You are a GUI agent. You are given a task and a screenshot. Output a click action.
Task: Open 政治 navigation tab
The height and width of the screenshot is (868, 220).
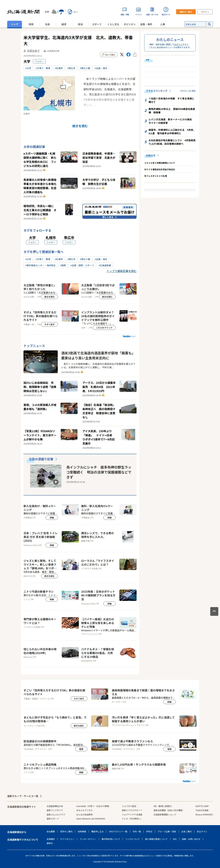coord(80,24)
